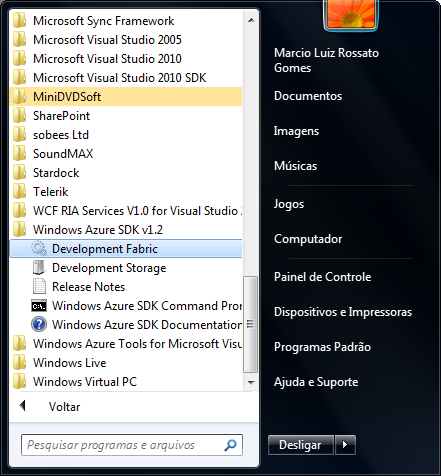The image size is (441, 476).
Task: Open Painel de Controle
Action: (x=322, y=277)
